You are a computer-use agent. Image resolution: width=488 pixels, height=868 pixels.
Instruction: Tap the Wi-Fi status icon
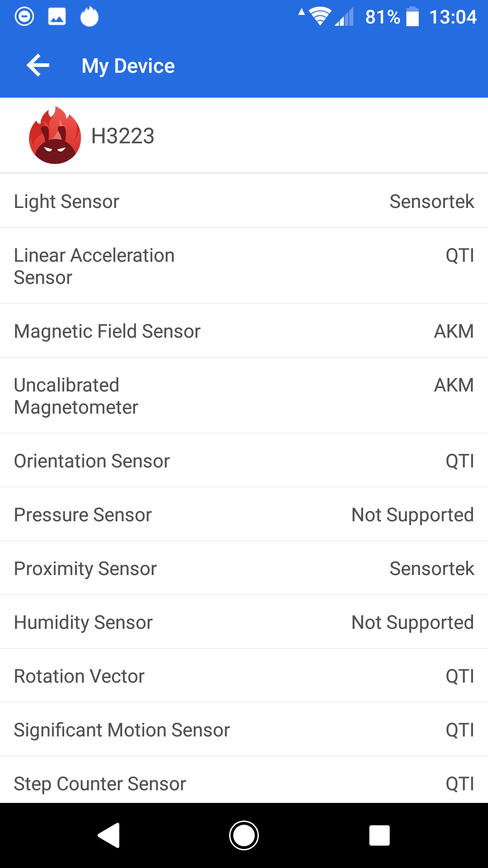pos(320,17)
